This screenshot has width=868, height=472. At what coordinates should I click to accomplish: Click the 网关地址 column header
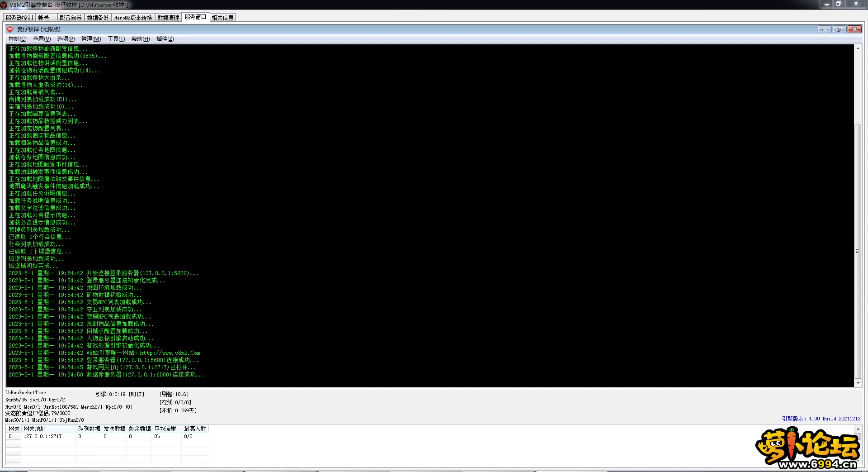pyautogui.click(x=48, y=429)
